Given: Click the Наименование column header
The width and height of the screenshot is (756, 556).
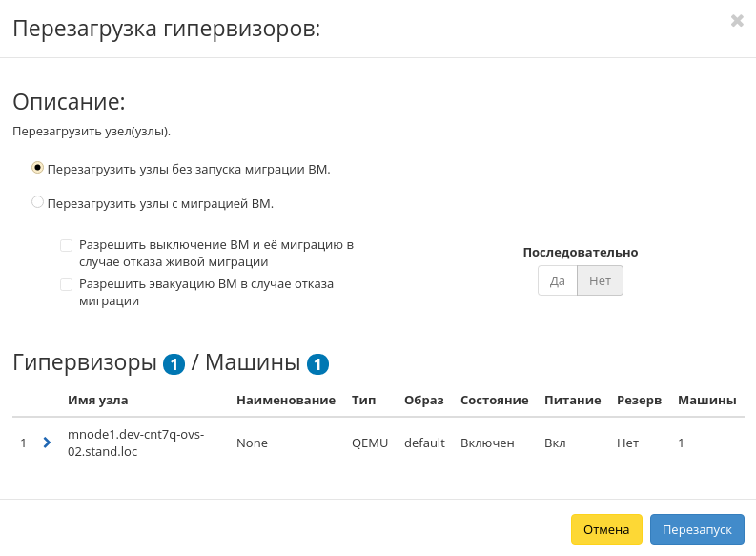Looking at the screenshot, I should coord(286,400).
